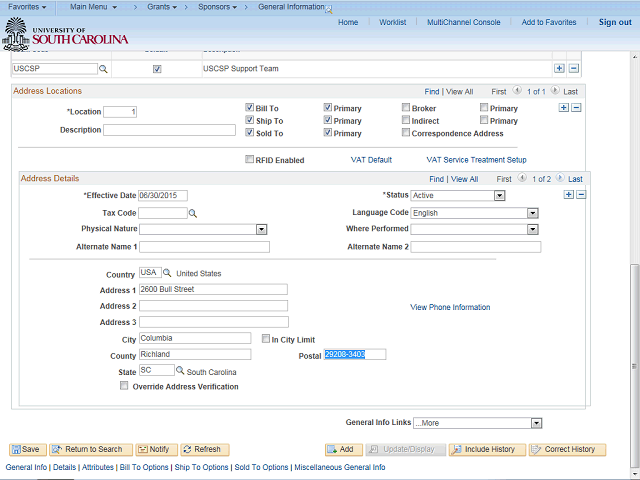640x480 pixels.
Task: Open the View Phone Information link
Action: point(450,307)
